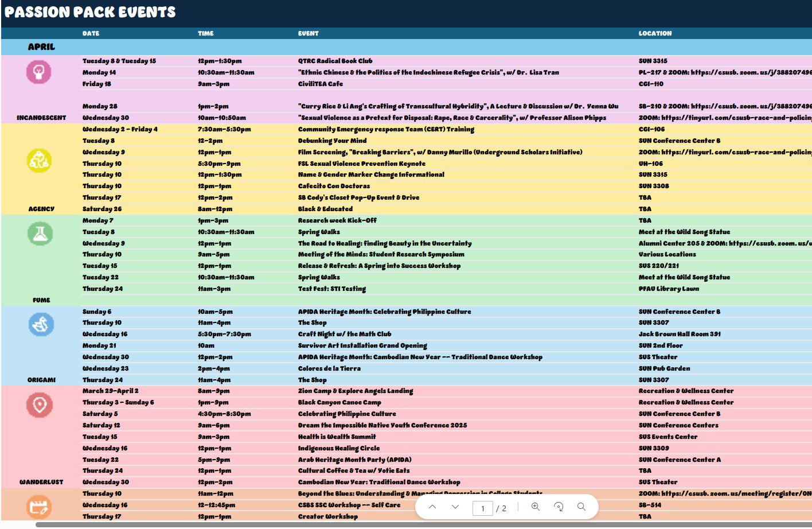Select SB Cody's Closet Pop-Up Event & Drive
This screenshot has height=529, width=812.
point(358,197)
